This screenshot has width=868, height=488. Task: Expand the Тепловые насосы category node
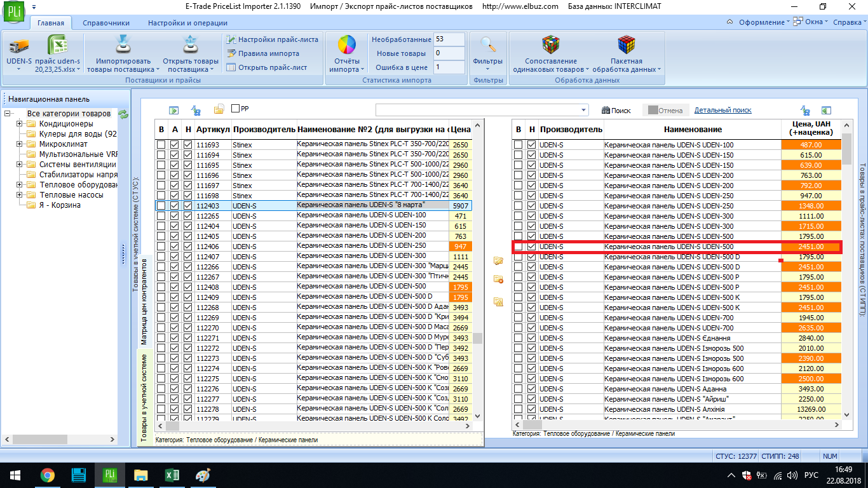tap(20, 195)
